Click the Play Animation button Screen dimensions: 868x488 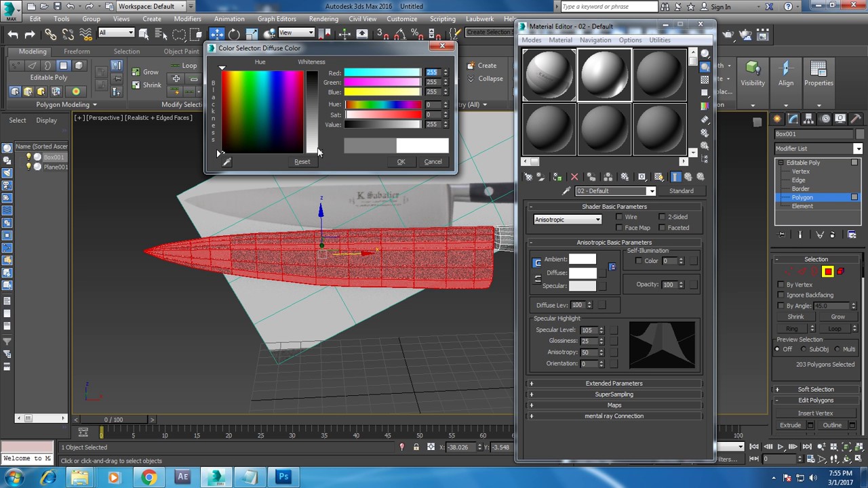click(x=781, y=447)
